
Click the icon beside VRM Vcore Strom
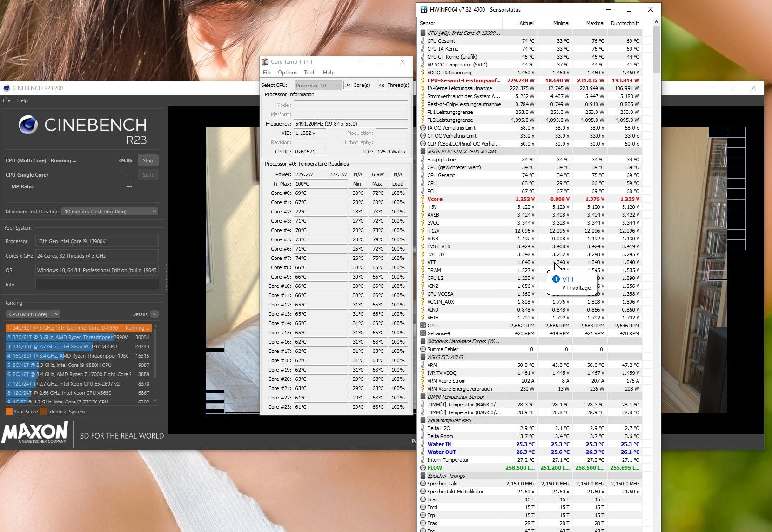pos(423,381)
